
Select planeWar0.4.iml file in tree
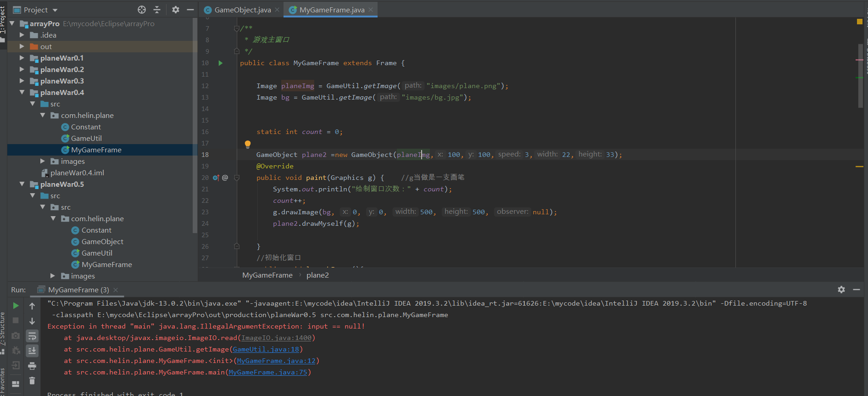pos(77,173)
